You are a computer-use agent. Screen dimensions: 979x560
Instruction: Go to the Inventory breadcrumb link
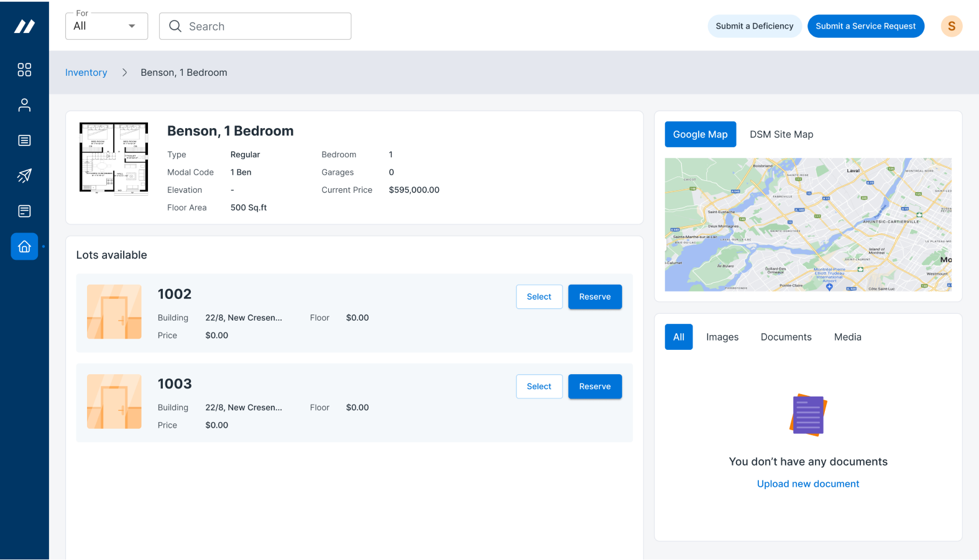86,73
